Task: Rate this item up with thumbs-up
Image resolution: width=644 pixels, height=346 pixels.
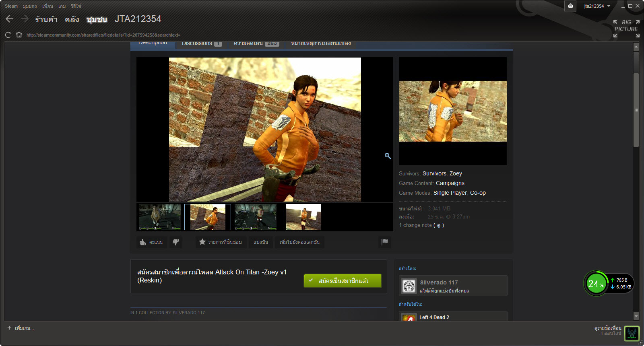Action: (151, 242)
